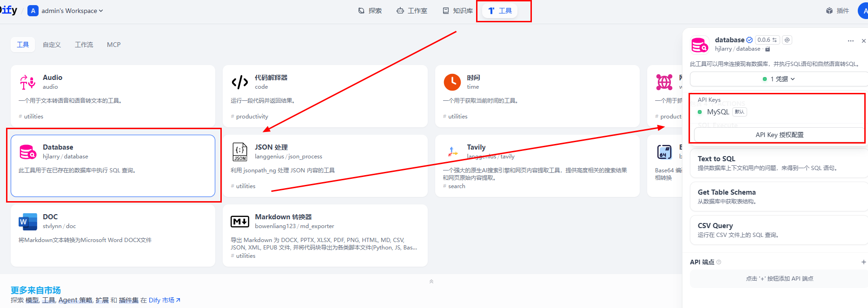
Task: Open the 时间 tool card title
Action: pos(473,78)
